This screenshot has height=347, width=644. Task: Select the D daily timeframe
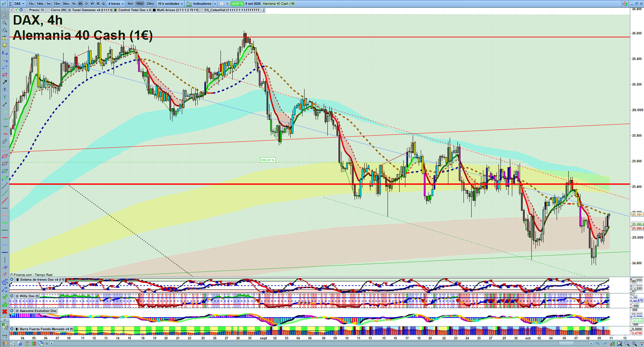pyautogui.click(x=87, y=4)
